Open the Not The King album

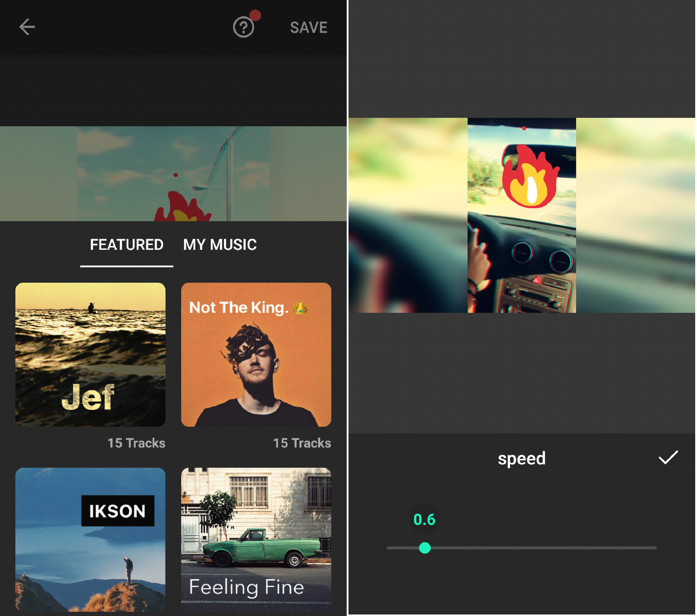click(256, 354)
